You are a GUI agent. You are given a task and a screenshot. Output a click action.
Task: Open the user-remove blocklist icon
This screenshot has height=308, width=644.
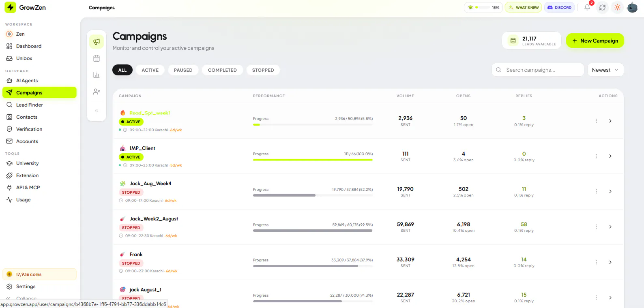97,92
